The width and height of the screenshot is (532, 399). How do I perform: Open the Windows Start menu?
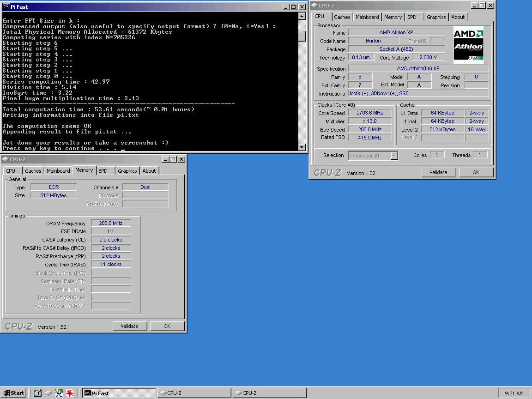(x=13, y=393)
